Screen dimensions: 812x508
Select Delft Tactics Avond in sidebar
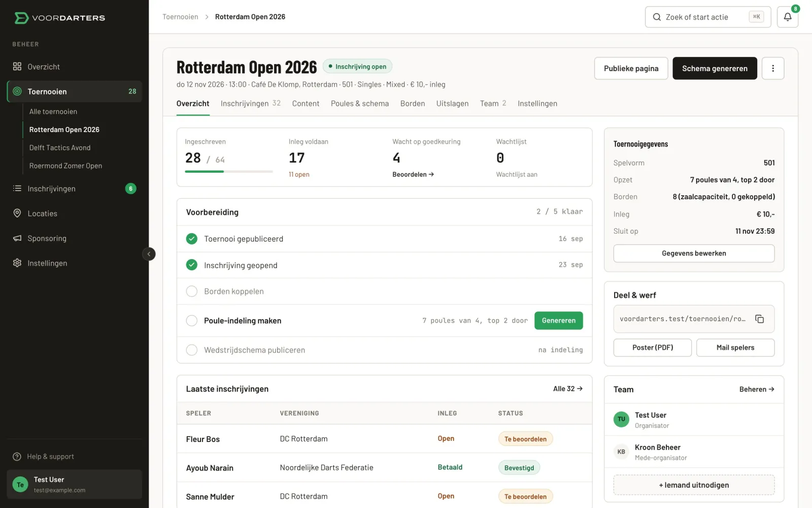(60, 148)
